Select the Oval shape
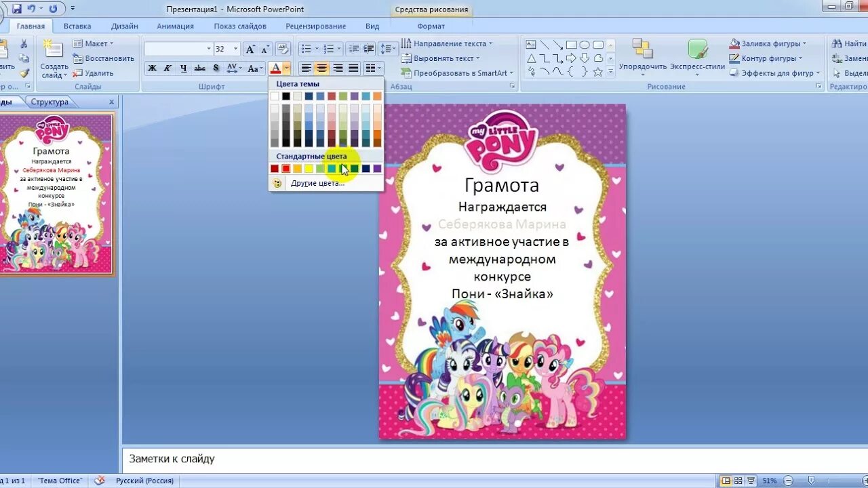This screenshot has width=868, height=488. pyautogui.click(x=585, y=45)
